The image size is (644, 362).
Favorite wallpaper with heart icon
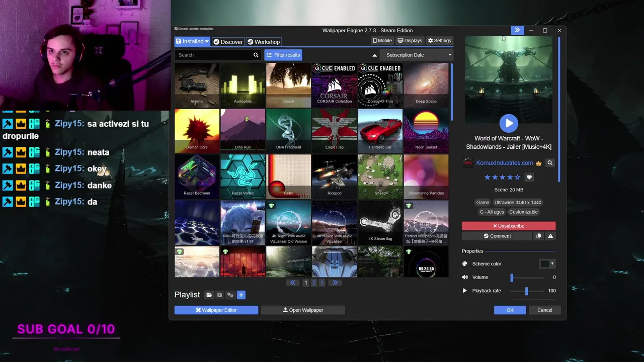[x=529, y=177]
